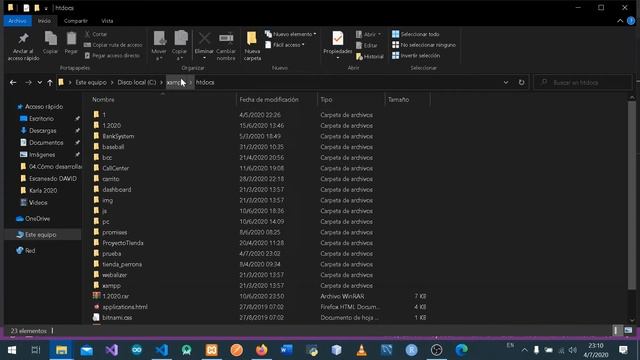
Task: Switch to the Vista tab
Action: coord(107,21)
